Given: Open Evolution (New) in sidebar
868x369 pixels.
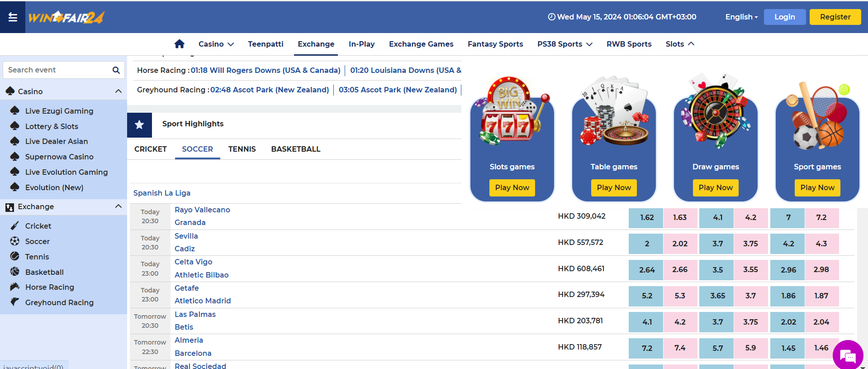Looking at the screenshot, I should (x=54, y=187).
